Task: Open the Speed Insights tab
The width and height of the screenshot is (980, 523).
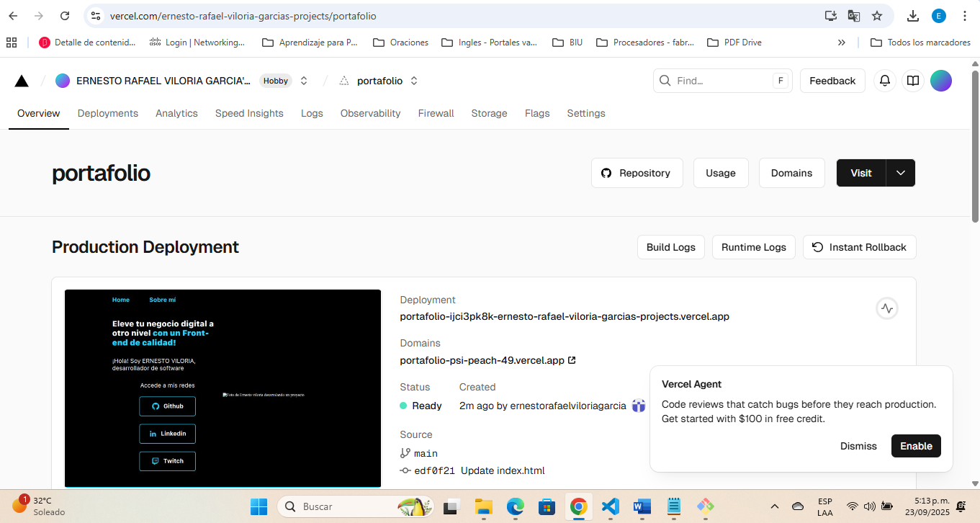Action: tap(249, 113)
